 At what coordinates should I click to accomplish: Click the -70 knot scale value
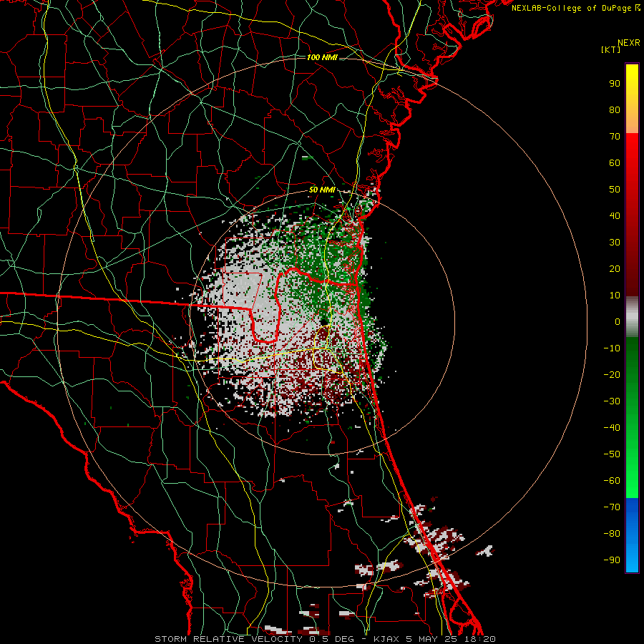(x=612, y=507)
